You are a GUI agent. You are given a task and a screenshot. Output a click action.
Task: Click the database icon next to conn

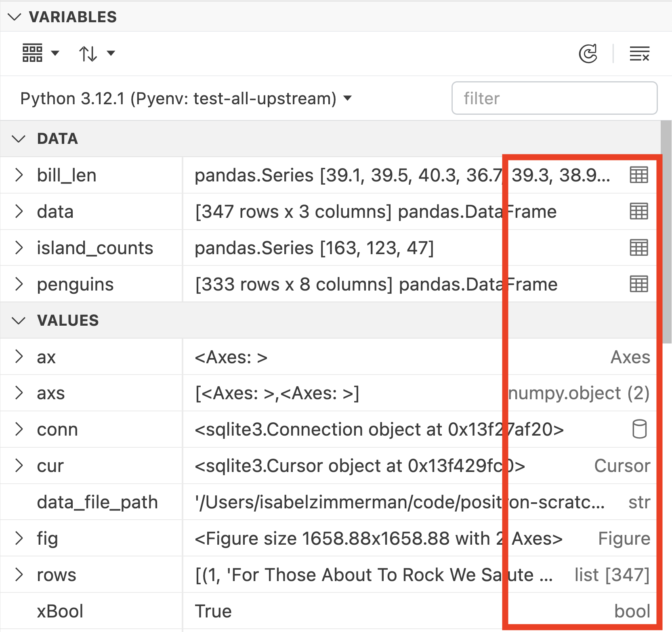click(639, 429)
